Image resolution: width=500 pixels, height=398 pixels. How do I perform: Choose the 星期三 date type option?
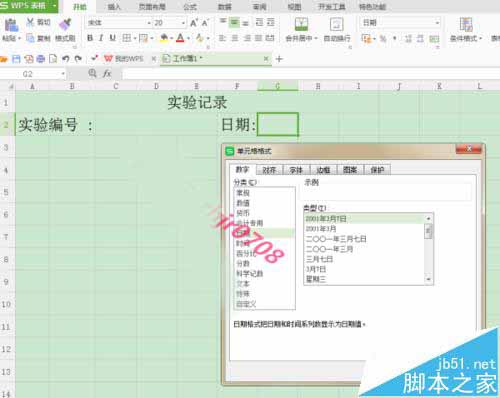316,279
